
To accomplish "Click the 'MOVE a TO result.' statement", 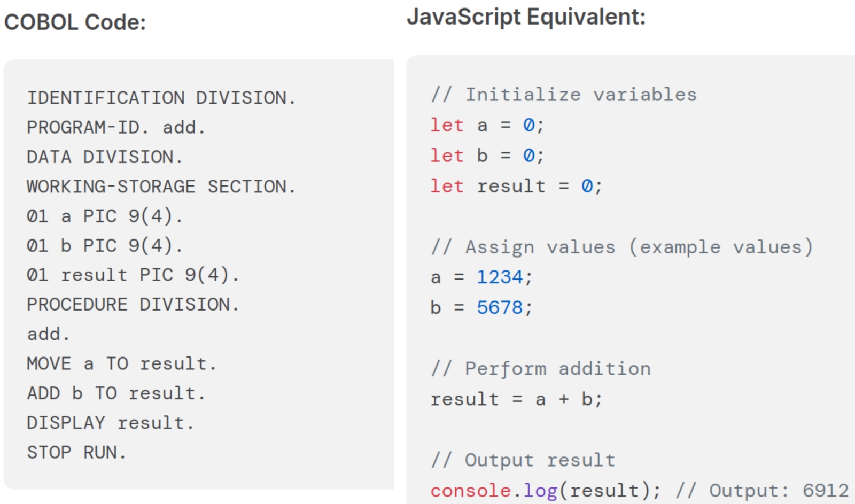I will point(121,364).
